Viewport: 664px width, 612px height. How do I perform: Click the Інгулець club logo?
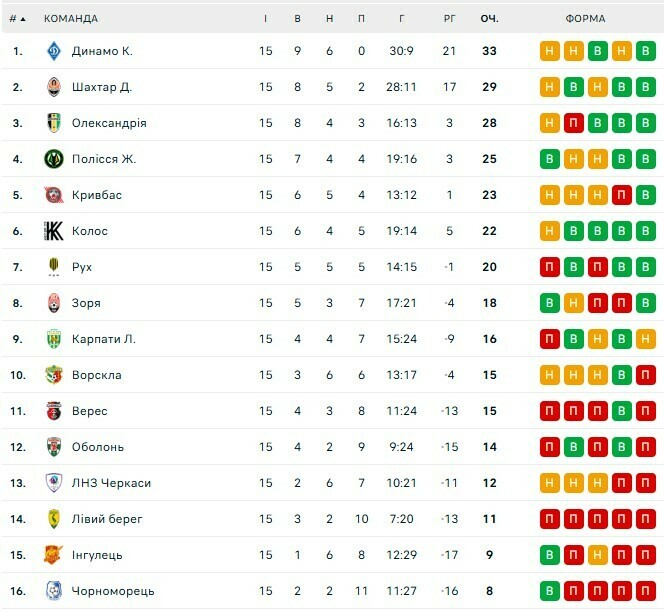coord(54,555)
